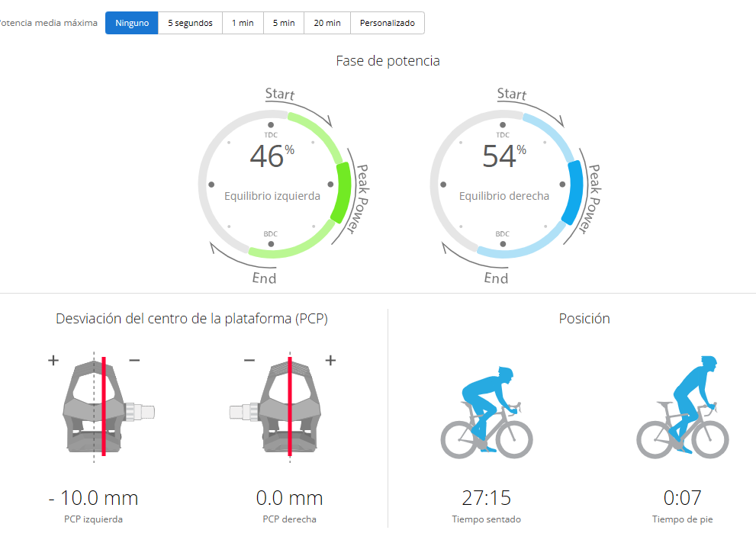Click the 0:07 standing time value
Image resolution: width=756 pixels, height=543 pixels.
coord(682,499)
